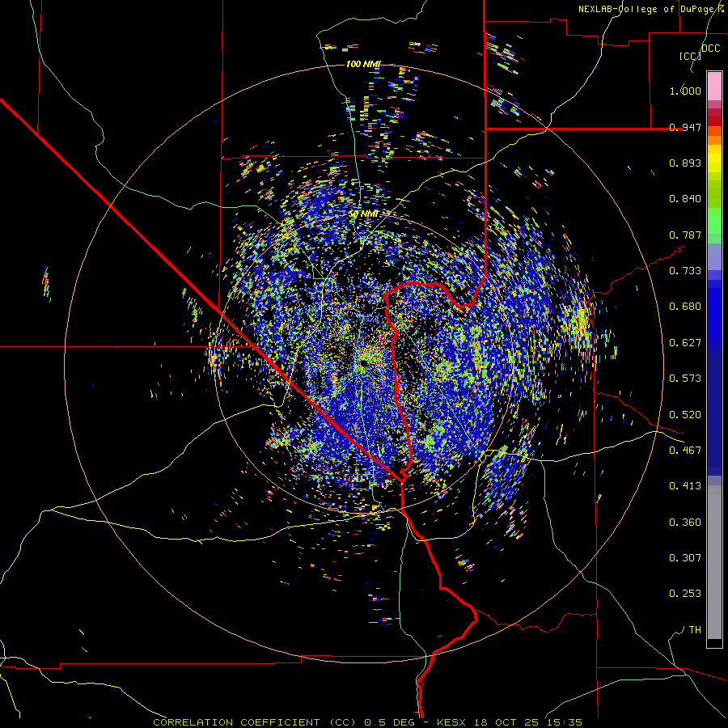Select the 0.520 scale value
This screenshot has width=728, height=728.
pos(685,415)
